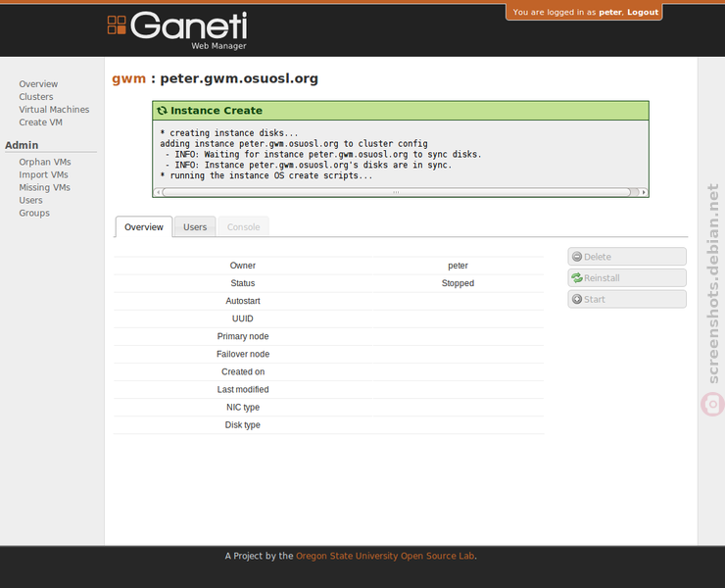
Task: Open Missing VMs admin page
Action: (x=44, y=187)
